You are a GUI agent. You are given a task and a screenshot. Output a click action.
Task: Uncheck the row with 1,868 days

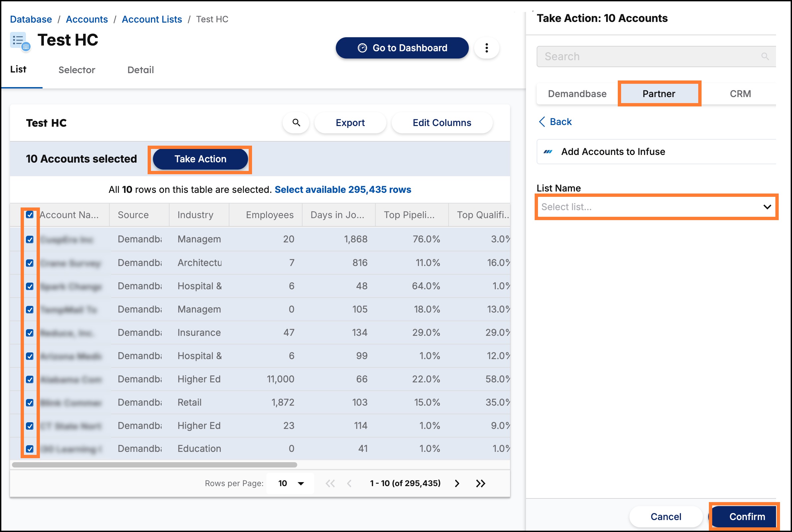30,239
